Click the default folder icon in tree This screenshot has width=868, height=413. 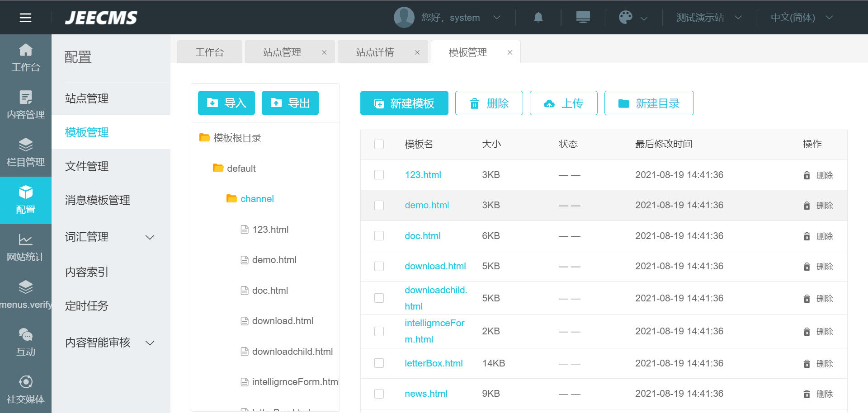[218, 168]
